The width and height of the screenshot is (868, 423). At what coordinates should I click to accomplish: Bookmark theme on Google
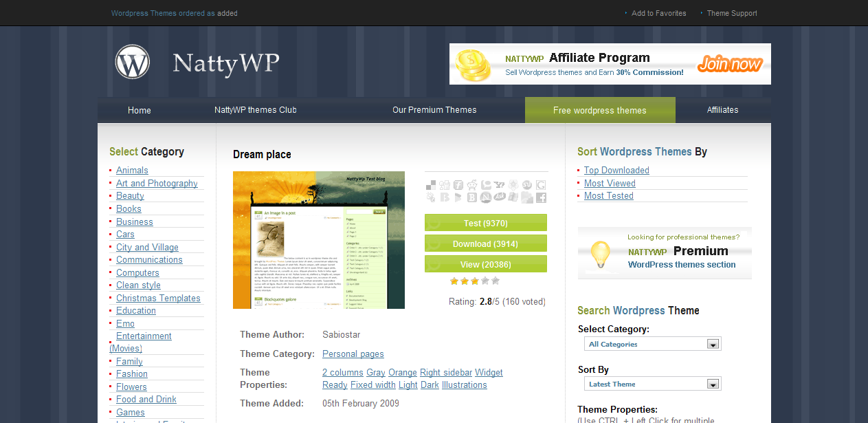click(x=541, y=185)
